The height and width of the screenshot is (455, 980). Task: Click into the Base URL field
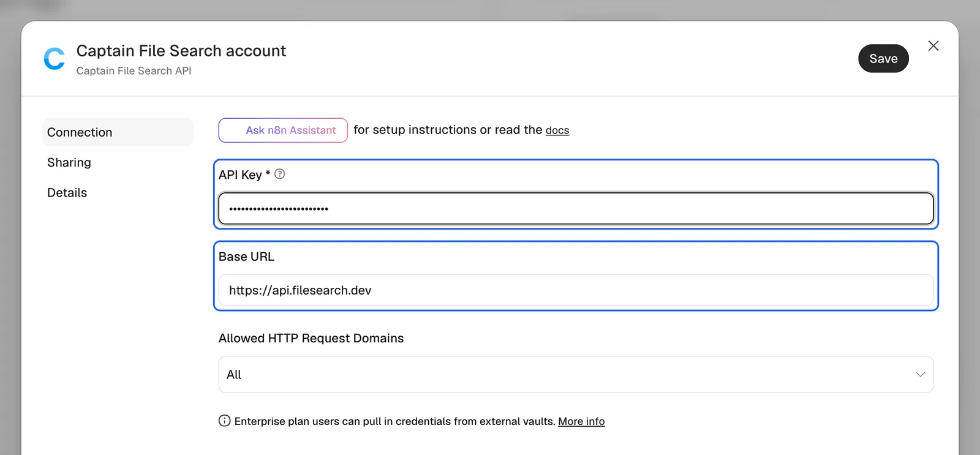(x=576, y=290)
